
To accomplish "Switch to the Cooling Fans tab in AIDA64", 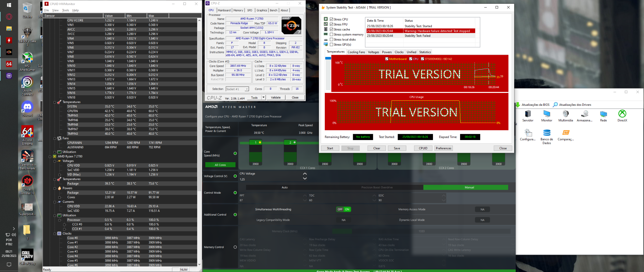I will pyautogui.click(x=356, y=52).
